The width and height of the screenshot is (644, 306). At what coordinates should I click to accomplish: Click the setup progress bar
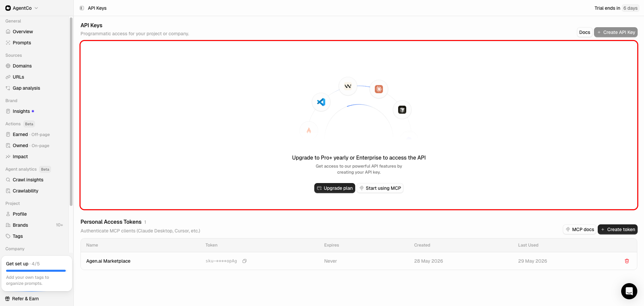point(36,271)
